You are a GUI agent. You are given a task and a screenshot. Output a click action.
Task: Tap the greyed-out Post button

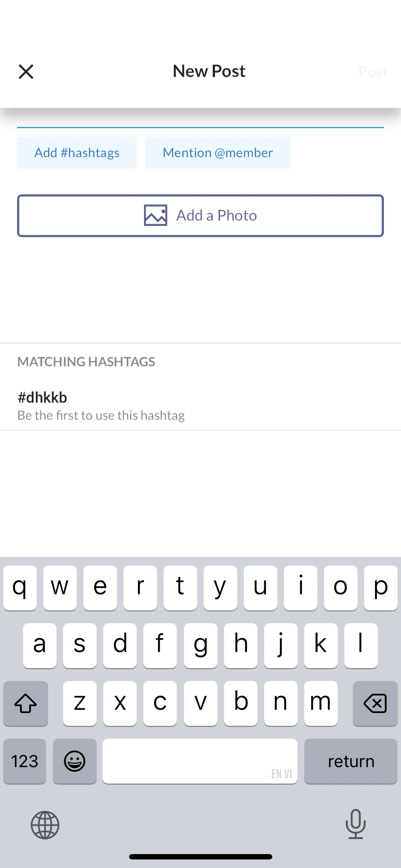coord(373,72)
